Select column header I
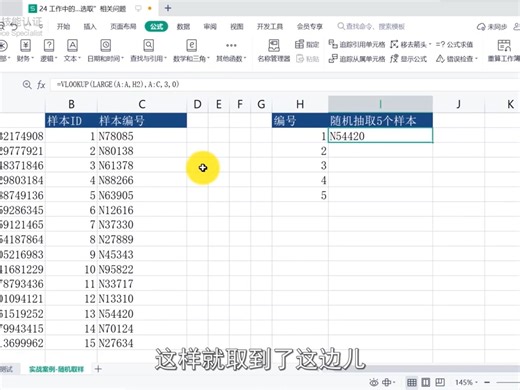520x390 pixels. point(380,104)
